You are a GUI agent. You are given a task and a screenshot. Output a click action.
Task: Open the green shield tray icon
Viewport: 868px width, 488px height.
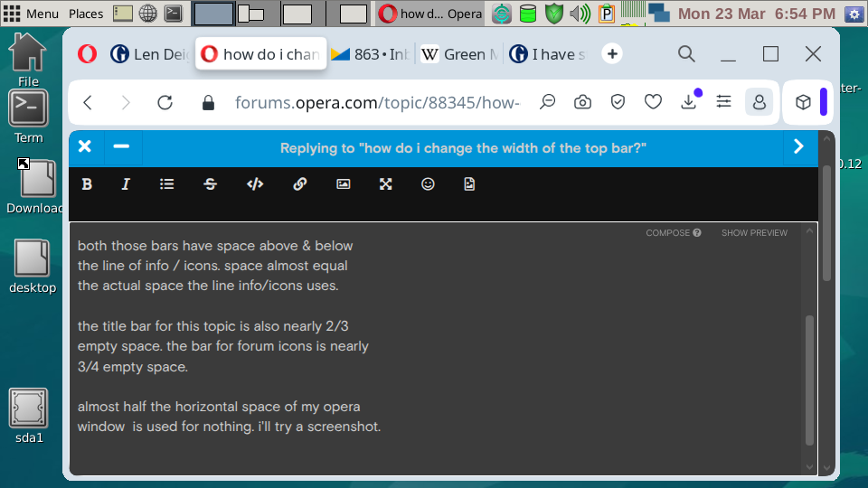[x=553, y=14]
